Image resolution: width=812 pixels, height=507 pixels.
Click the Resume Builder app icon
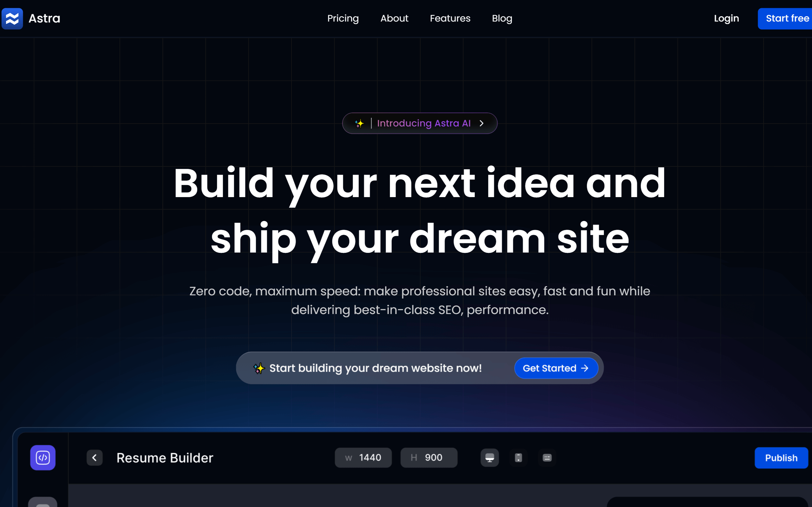coord(43,457)
